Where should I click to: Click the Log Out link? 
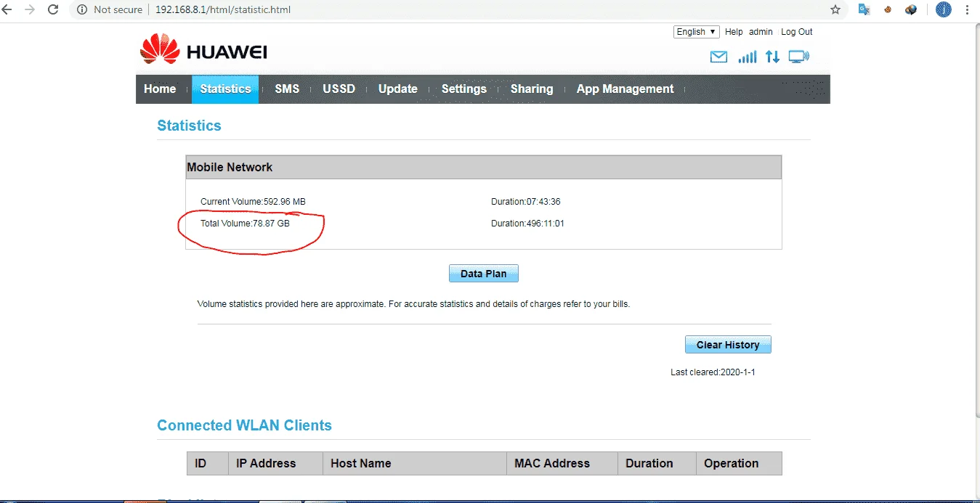797,32
